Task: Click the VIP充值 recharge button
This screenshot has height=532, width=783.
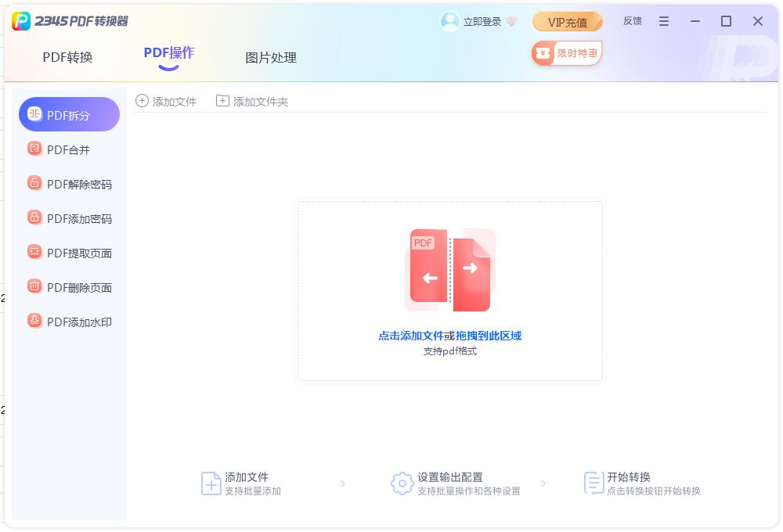Action: coord(567,21)
